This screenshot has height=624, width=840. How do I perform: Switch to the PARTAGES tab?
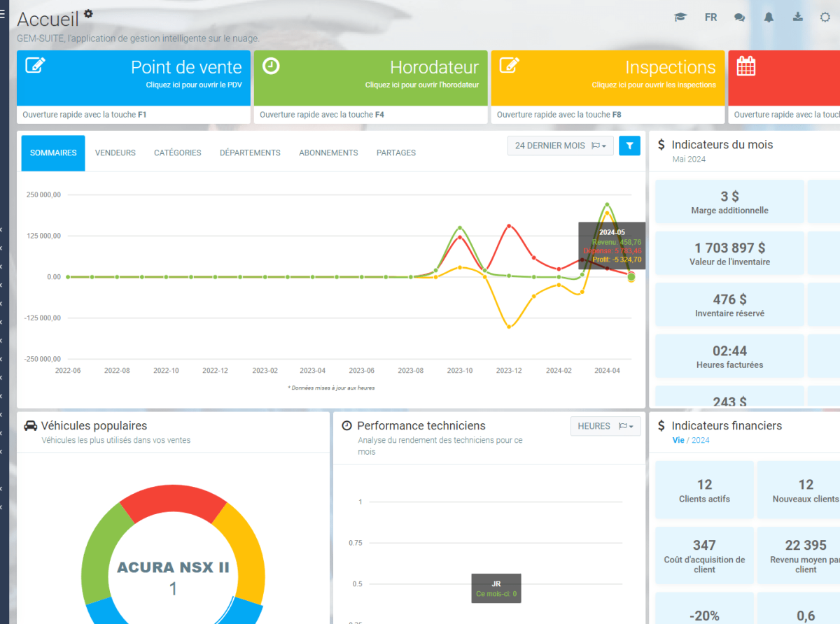point(396,153)
